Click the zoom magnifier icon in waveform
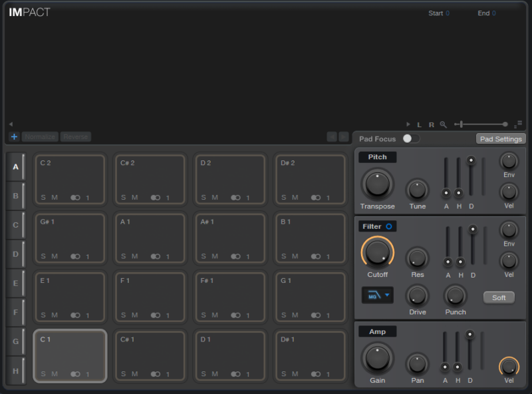The width and height of the screenshot is (532, 394). coord(443,124)
